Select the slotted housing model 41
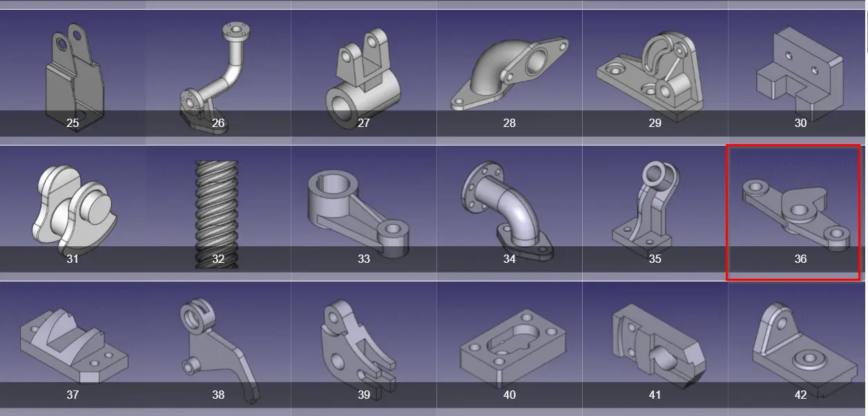 [655, 344]
